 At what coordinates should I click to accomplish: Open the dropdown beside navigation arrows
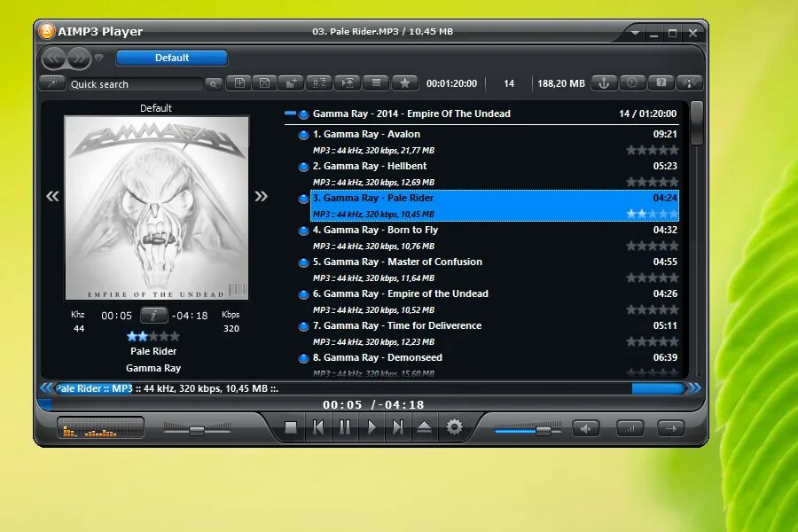click(98, 58)
